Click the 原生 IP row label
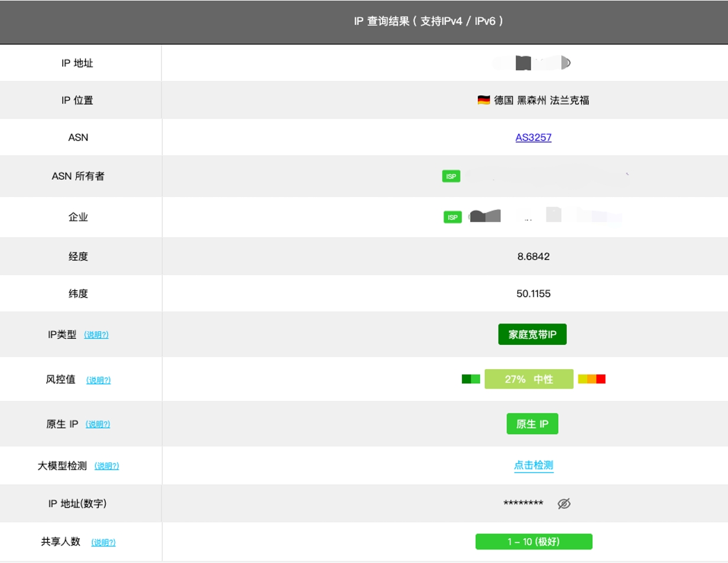The width and height of the screenshot is (728, 563). (62, 425)
